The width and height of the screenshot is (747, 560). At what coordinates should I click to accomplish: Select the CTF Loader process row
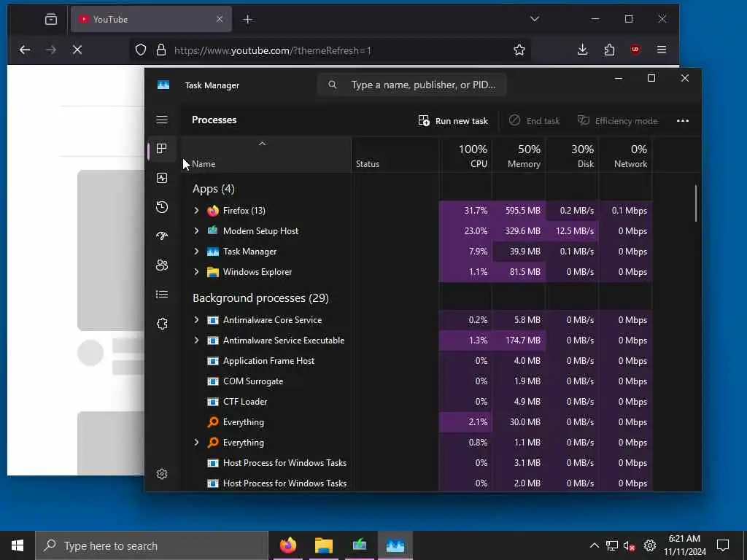point(417,402)
